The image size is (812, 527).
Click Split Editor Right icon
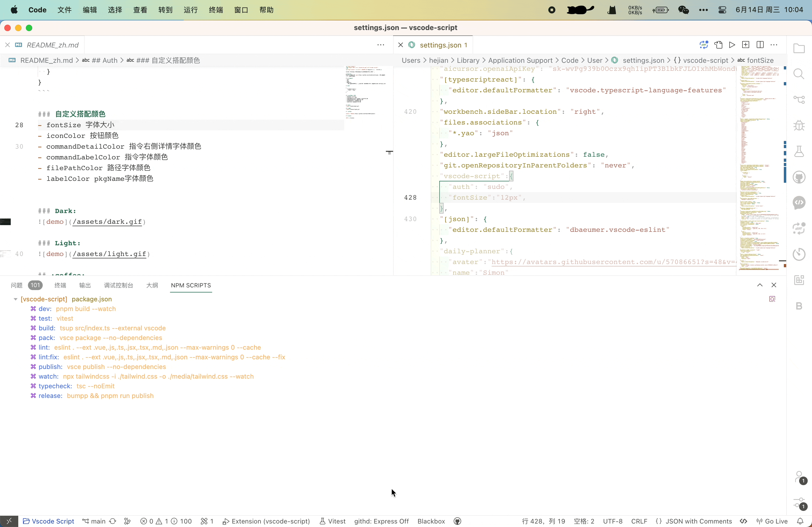point(760,45)
